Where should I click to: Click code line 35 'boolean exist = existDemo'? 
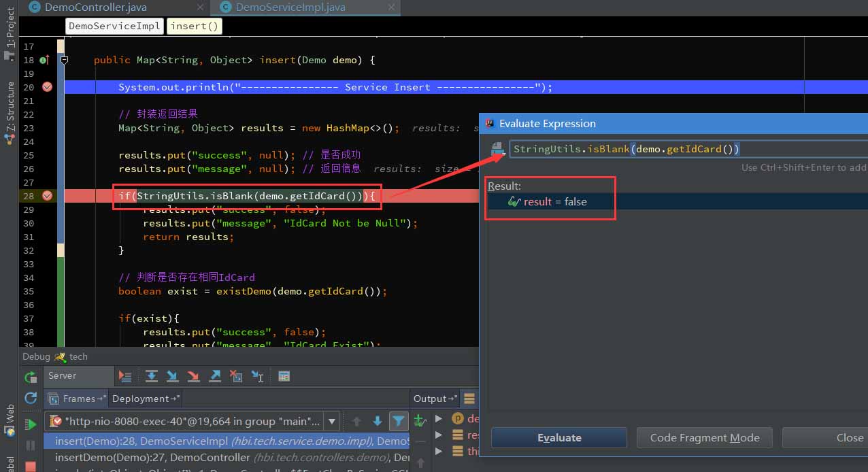[252, 291]
